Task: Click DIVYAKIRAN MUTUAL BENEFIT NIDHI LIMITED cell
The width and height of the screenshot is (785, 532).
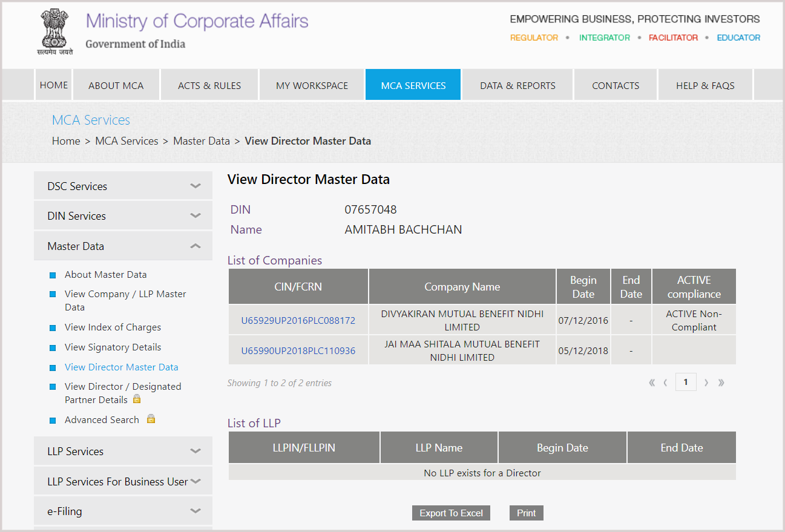Action: coord(462,320)
